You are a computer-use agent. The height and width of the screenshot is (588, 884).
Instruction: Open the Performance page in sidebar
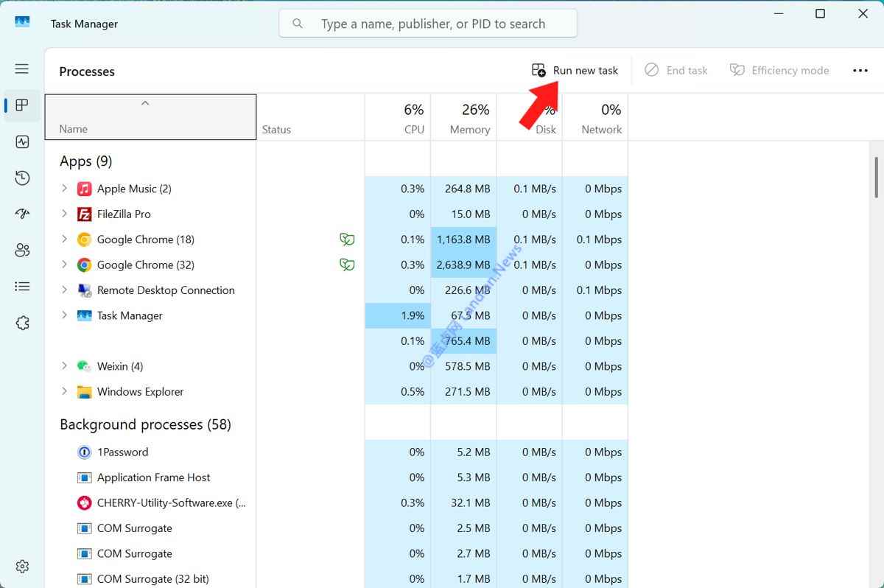[22, 141]
